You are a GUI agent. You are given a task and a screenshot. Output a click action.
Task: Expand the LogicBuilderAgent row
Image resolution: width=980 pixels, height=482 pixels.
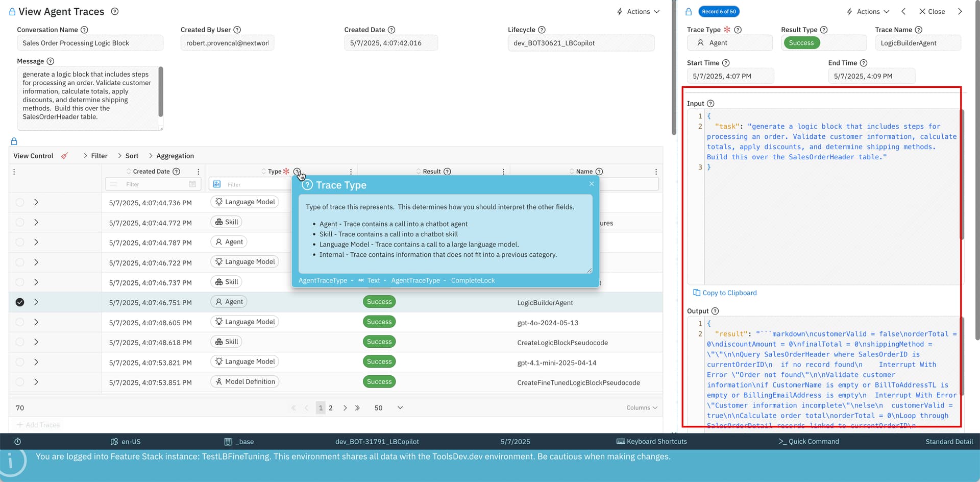pos(36,302)
